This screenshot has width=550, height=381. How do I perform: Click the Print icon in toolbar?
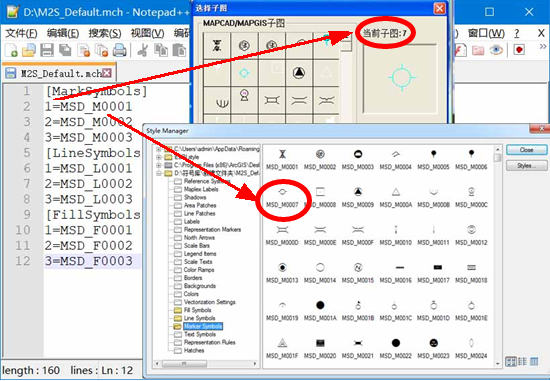[x=119, y=50]
